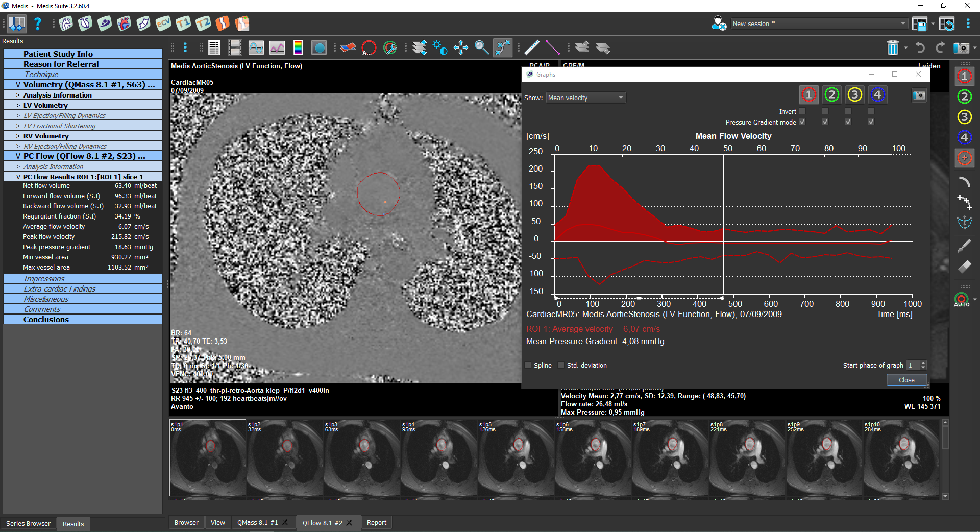Select the magnifying glass zoom tool
The width and height of the screenshot is (980, 532).
(x=481, y=48)
